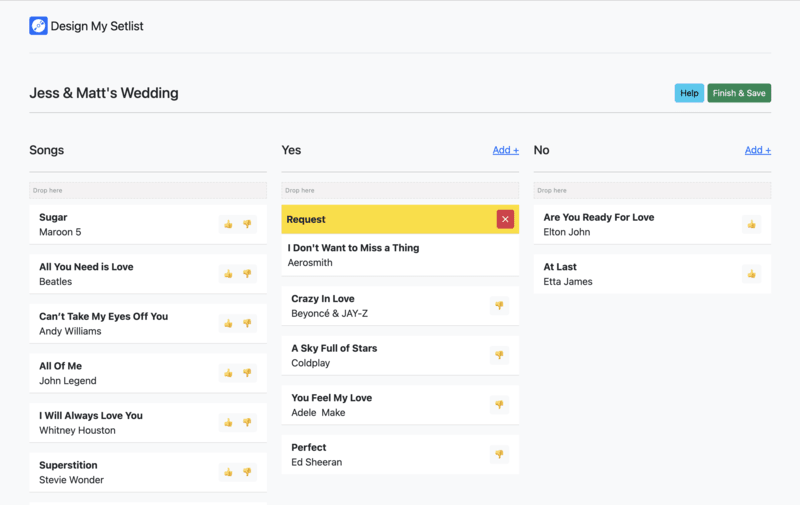Select the All Of Me title

click(60, 366)
